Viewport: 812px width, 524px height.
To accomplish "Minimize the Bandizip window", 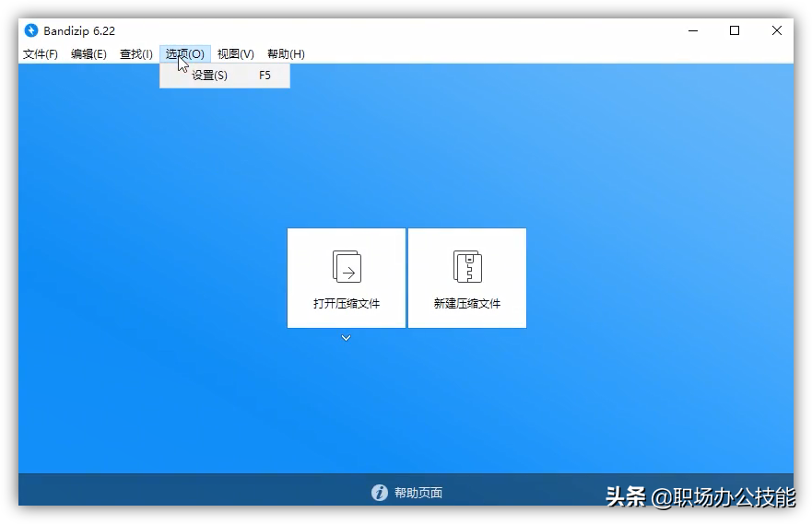I will 693,30.
